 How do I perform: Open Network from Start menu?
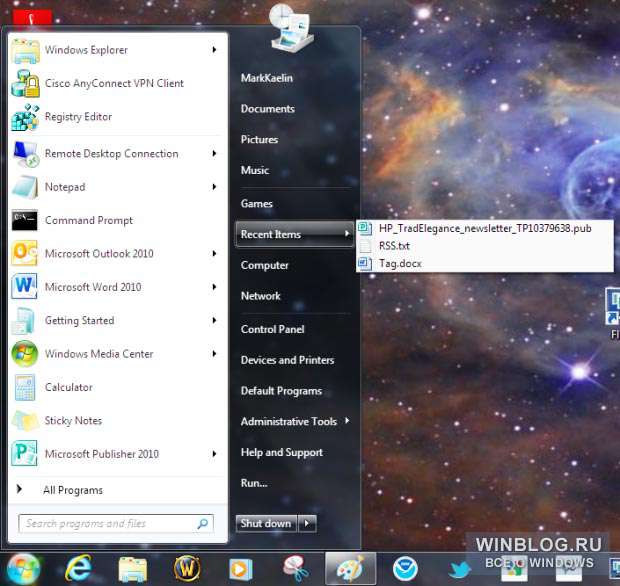[x=261, y=296]
